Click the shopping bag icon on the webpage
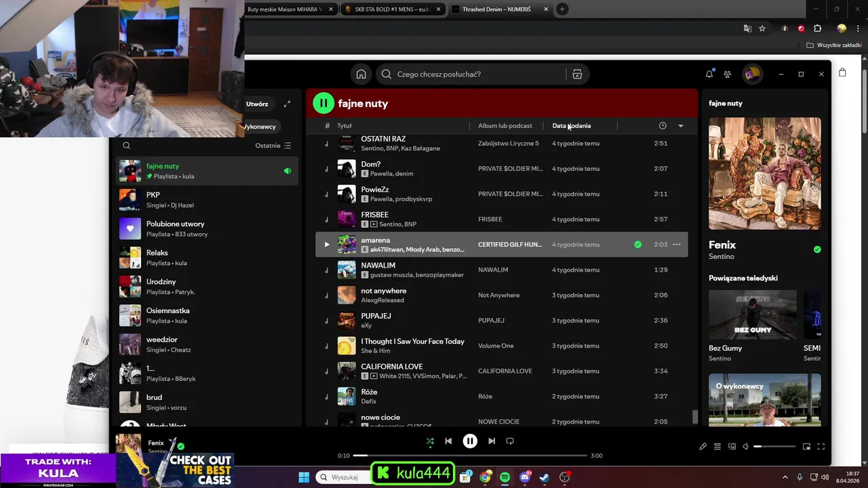This screenshot has height=488, width=868. point(842,73)
